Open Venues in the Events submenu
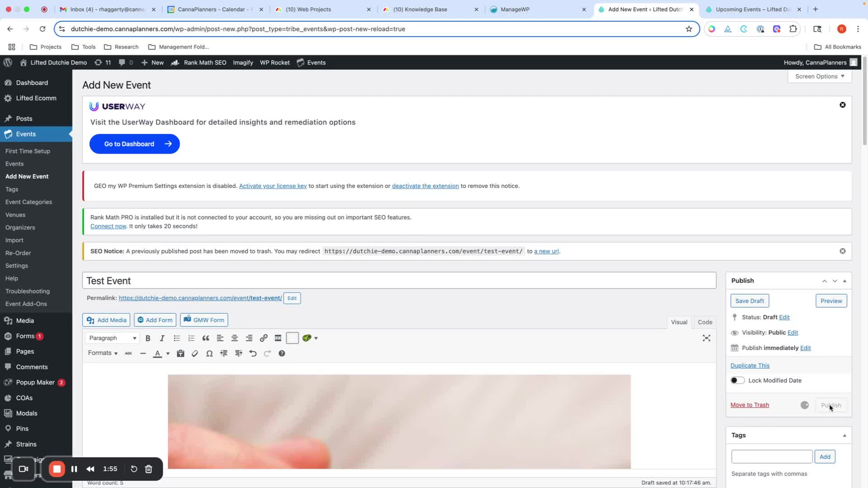868x488 pixels. click(x=15, y=215)
